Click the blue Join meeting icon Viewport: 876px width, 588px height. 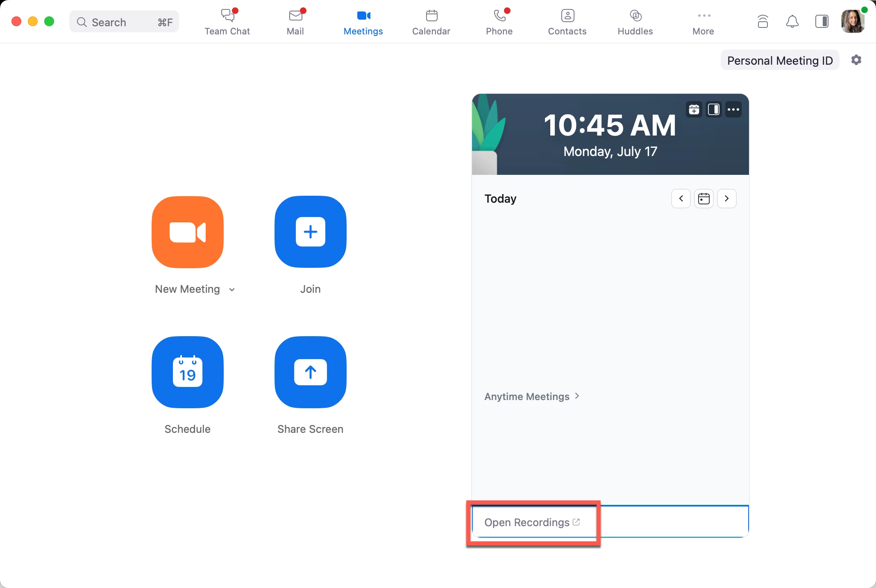[310, 232]
